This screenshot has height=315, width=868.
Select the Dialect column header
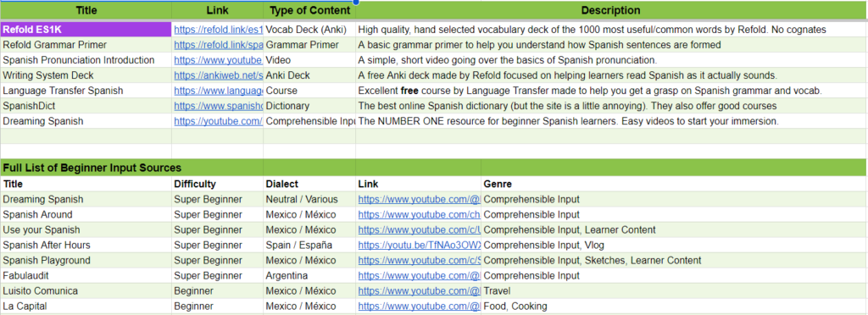[x=309, y=184]
